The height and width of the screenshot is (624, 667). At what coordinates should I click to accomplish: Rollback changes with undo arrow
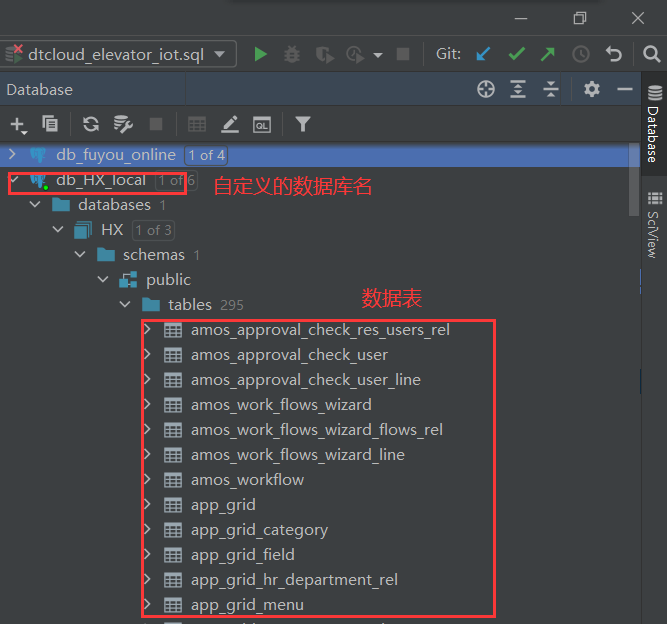coord(613,54)
